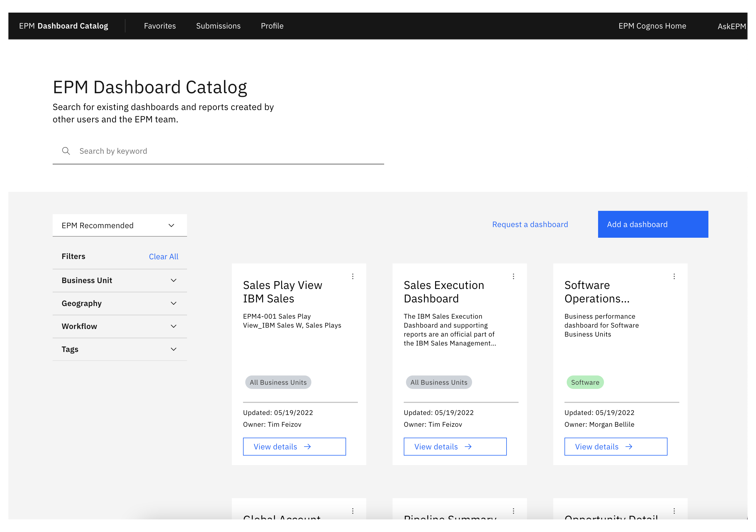756x532 pixels.
Task: Click Owner: Tim Feizov on Sales Execution card
Action: point(433,424)
